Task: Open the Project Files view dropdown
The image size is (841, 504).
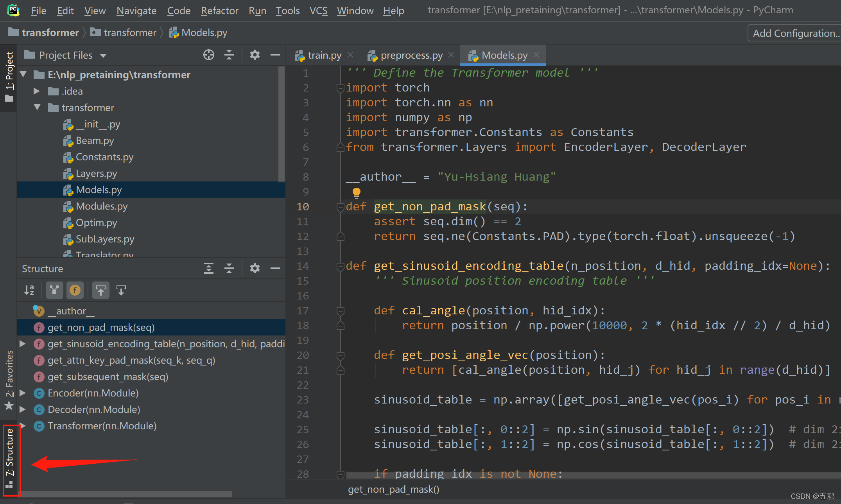Action: tap(103, 56)
